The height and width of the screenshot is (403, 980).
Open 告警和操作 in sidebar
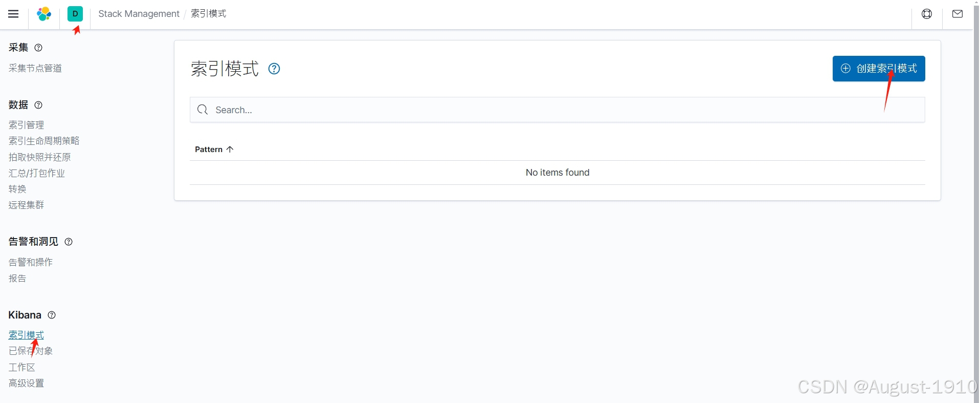31,262
